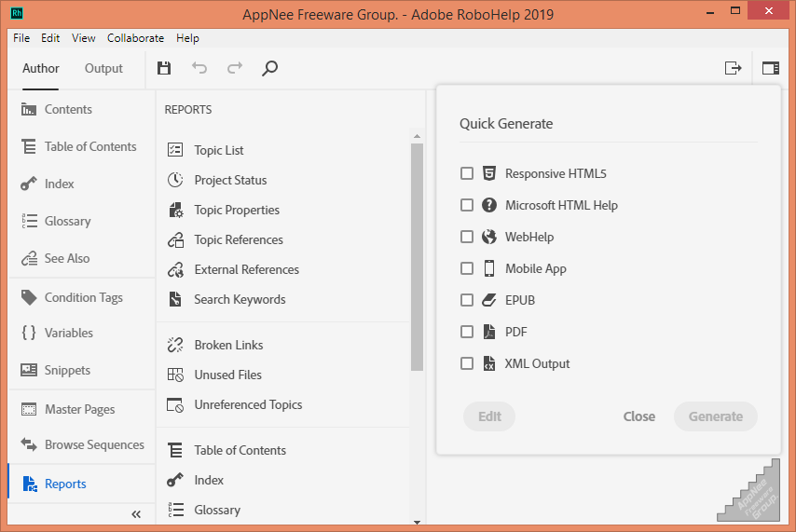This screenshot has height=532, width=796.
Task: Check the Responsive HTML5 checkbox
Action: (467, 173)
